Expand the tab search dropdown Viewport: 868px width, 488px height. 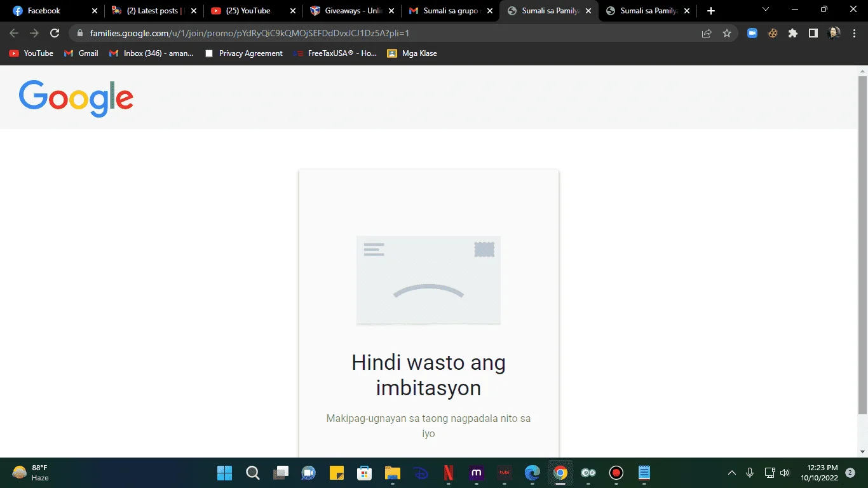tap(766, 10)
